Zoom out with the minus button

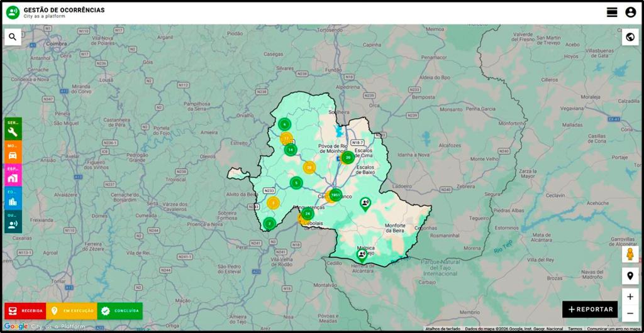[630, 314]
